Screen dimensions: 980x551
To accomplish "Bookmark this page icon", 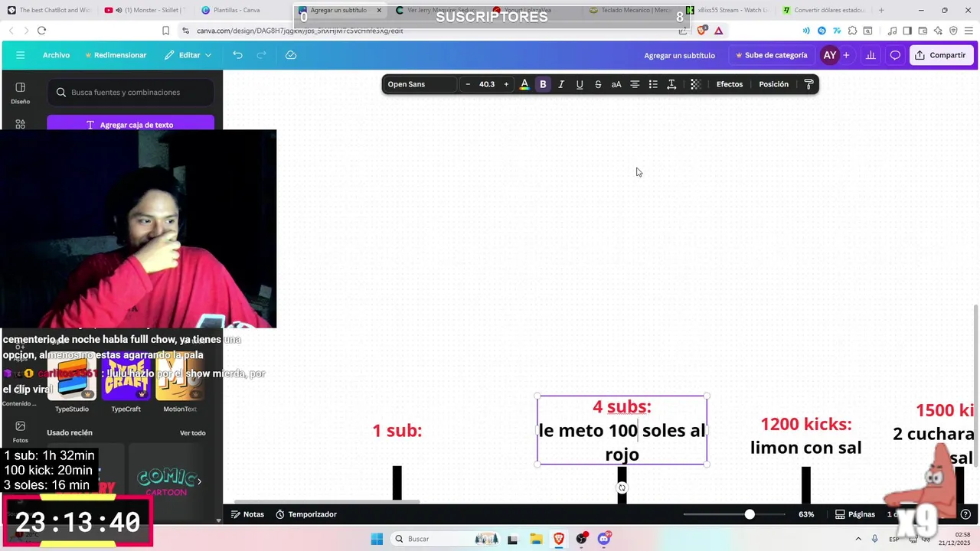I will (x=165, y=31).
